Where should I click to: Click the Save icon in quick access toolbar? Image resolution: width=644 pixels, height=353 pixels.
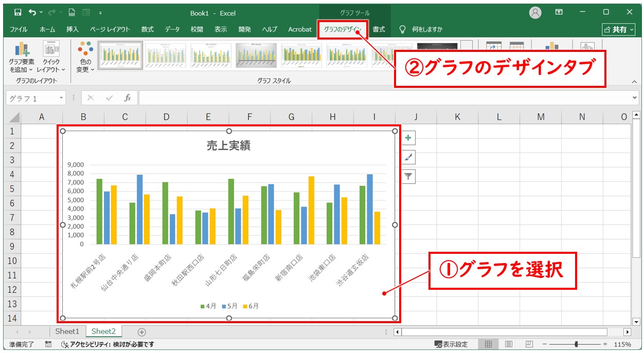coord(18,12)
